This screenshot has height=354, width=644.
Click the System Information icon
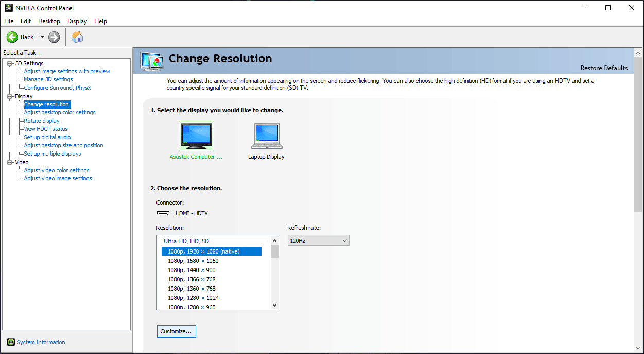point(11,342)
